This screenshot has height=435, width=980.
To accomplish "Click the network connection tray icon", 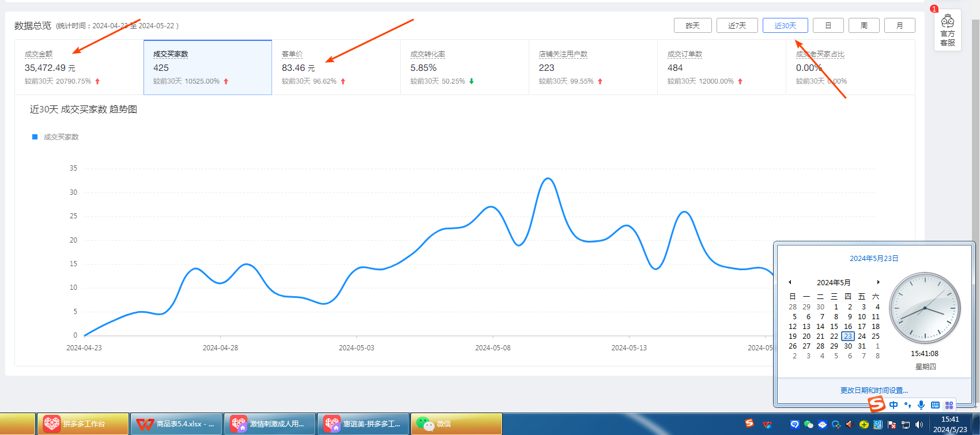I will point(906,425).
